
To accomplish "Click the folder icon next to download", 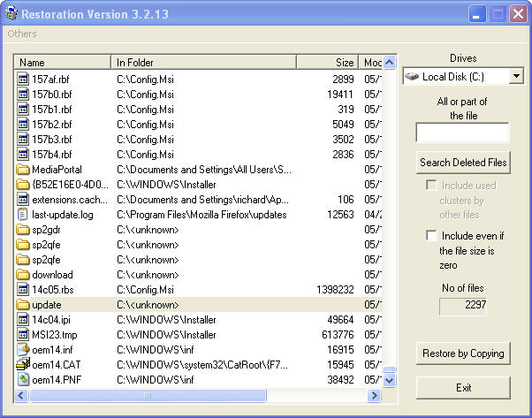I will click(x=24, y=274).
